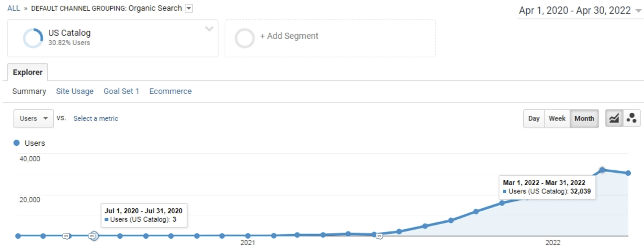
Task: Click the ALL breadcrumb link
Action: click(14, 8)
